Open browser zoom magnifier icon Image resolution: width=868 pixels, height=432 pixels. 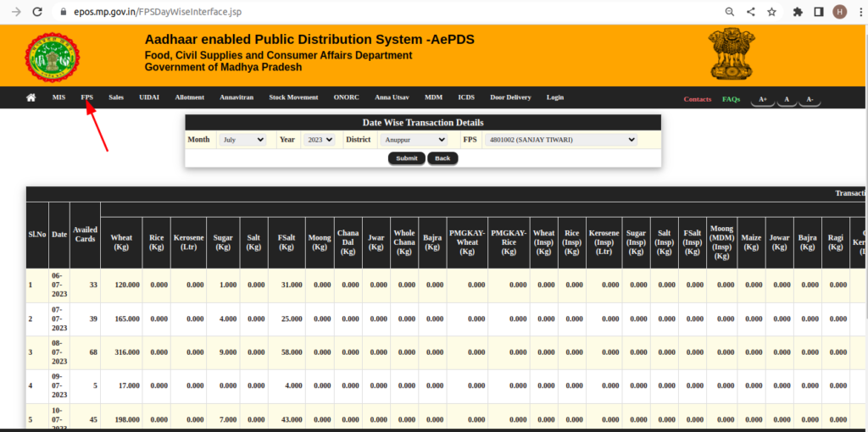pos(730,12)
